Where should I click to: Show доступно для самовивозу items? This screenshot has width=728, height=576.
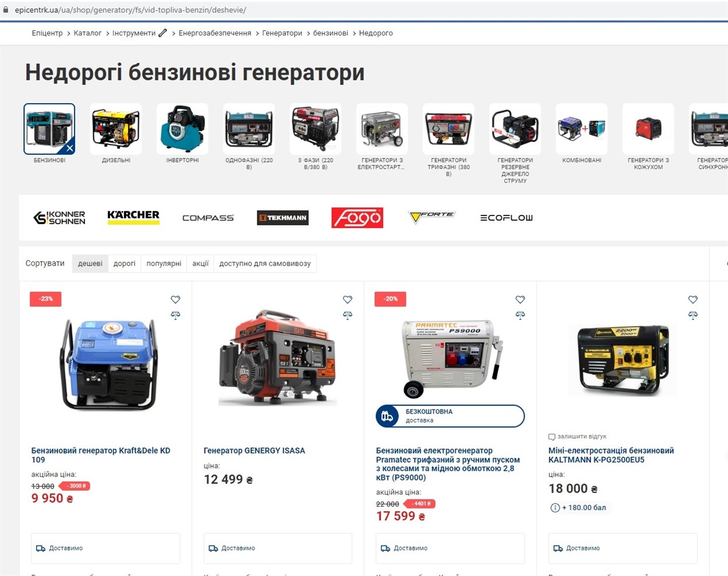point(265,263)
